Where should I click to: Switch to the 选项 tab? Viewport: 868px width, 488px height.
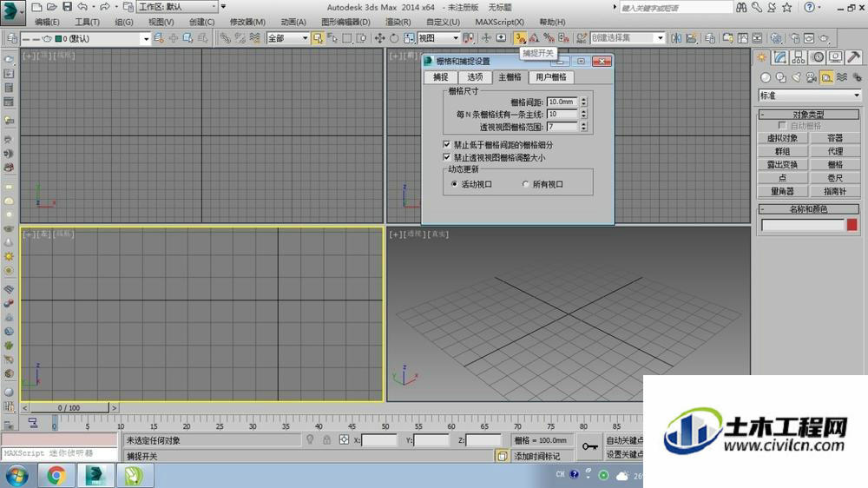click(x=475, y=77)
